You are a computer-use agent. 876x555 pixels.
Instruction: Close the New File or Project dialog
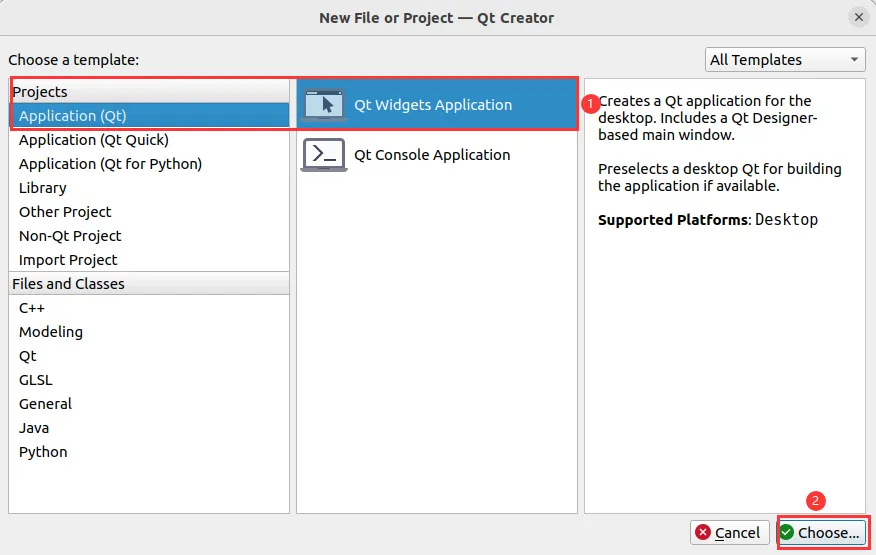click(859, 17)
